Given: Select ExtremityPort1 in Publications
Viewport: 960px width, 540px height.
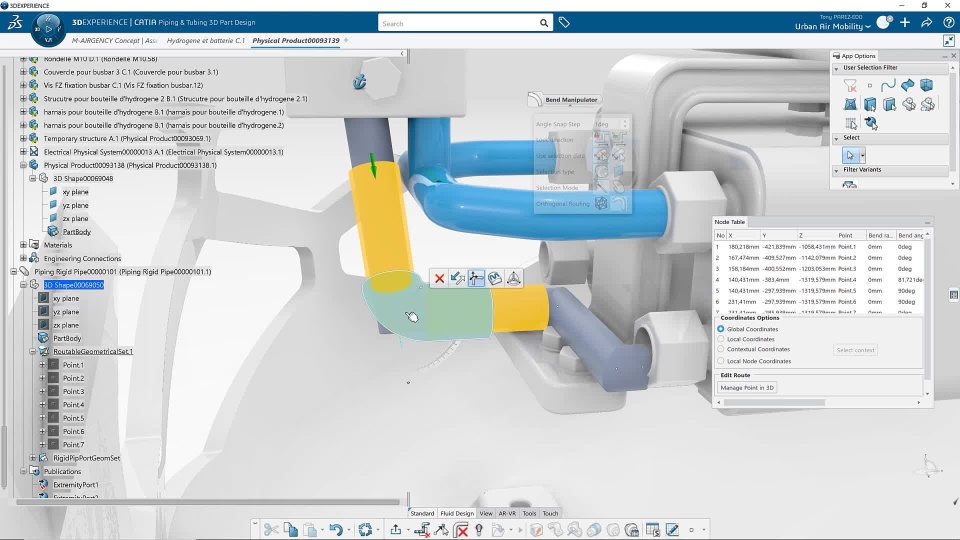Looking at the screenshot, I should [x=75, y=485].
